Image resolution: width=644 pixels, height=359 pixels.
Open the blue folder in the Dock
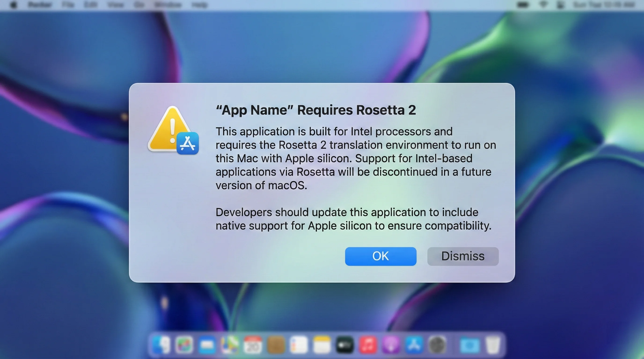coord(470,345)
